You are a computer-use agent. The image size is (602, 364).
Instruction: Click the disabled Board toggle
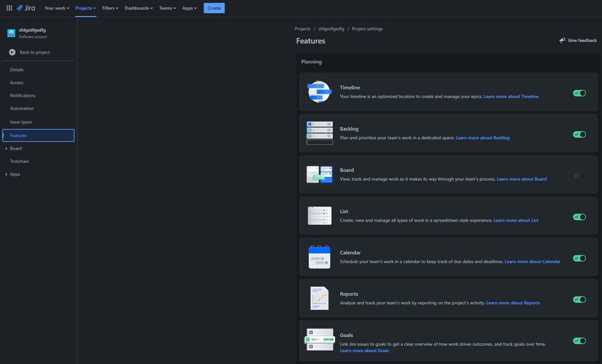579,175
